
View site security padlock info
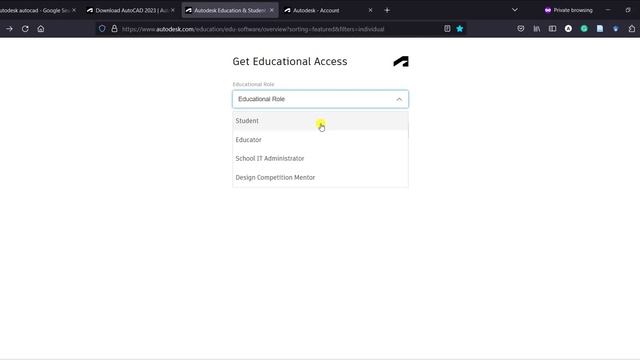pyautogui.click(x=114, y=29)
